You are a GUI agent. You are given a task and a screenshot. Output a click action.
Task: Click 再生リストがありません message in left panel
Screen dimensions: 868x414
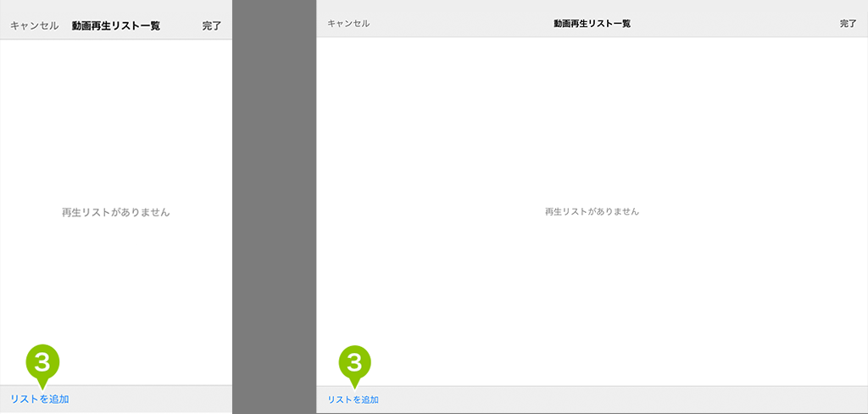pyautogui.click(x=115, y=212)
